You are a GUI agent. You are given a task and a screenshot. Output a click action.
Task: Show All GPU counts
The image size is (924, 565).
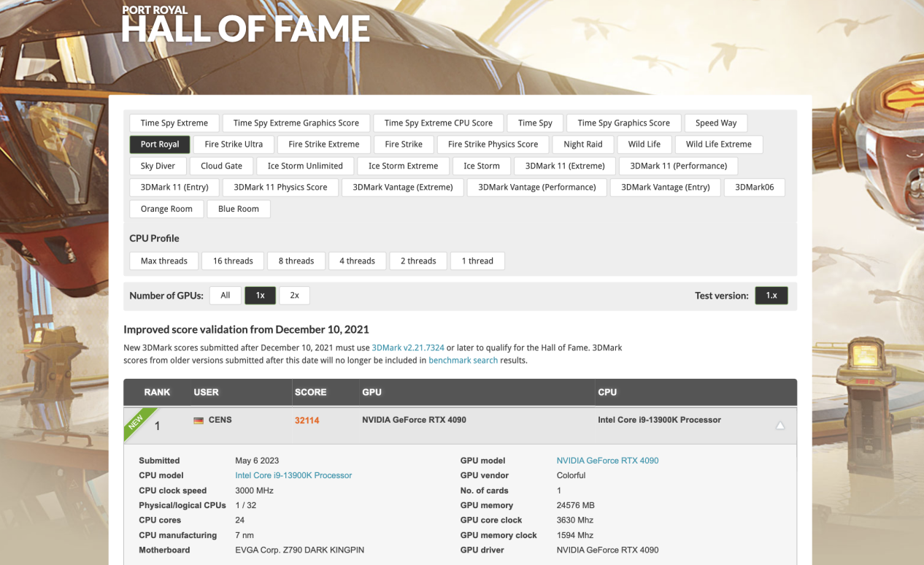(x=226, y=296)
